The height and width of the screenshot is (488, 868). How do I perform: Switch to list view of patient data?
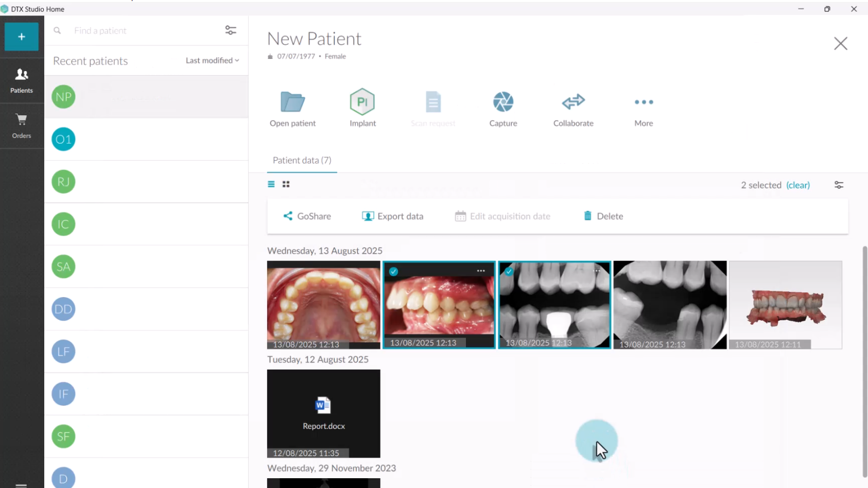(271, 184)
